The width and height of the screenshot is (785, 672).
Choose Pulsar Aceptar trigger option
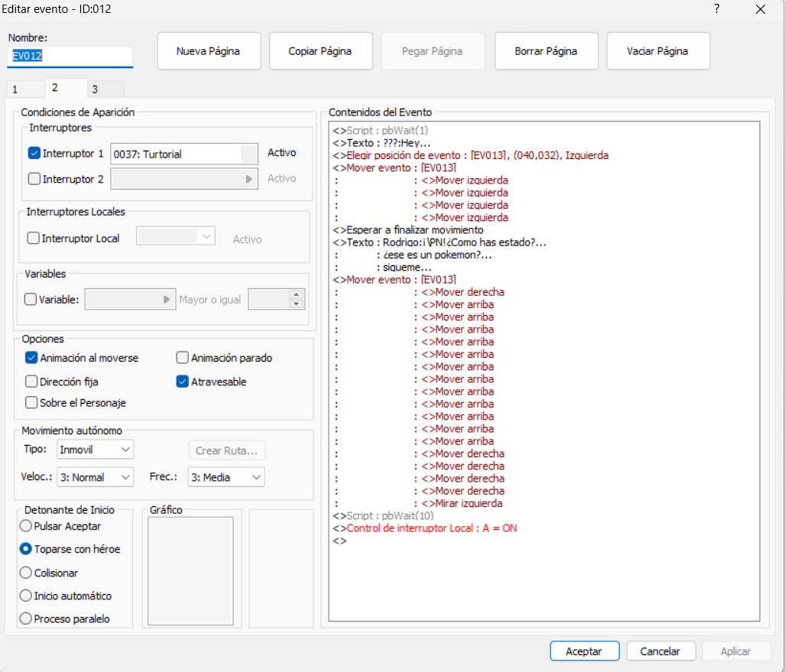pyautogui.click(x=26, y=526)
